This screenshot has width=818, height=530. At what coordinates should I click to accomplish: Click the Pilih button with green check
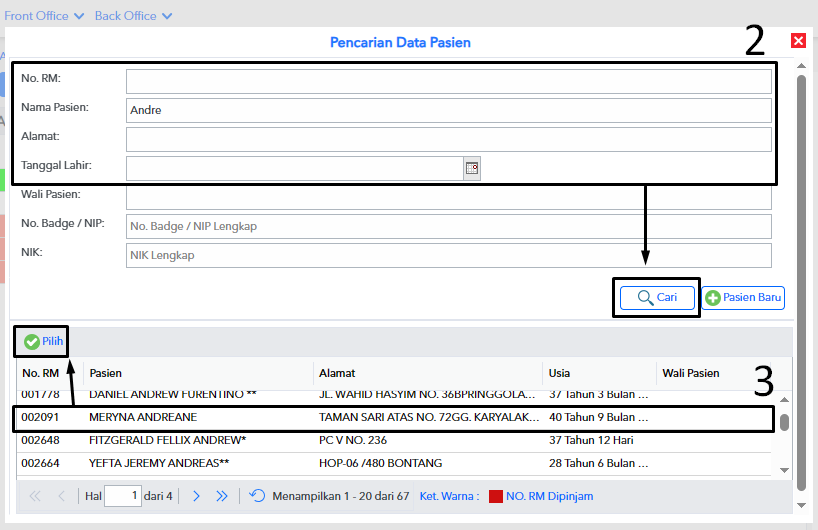[43, 342]
